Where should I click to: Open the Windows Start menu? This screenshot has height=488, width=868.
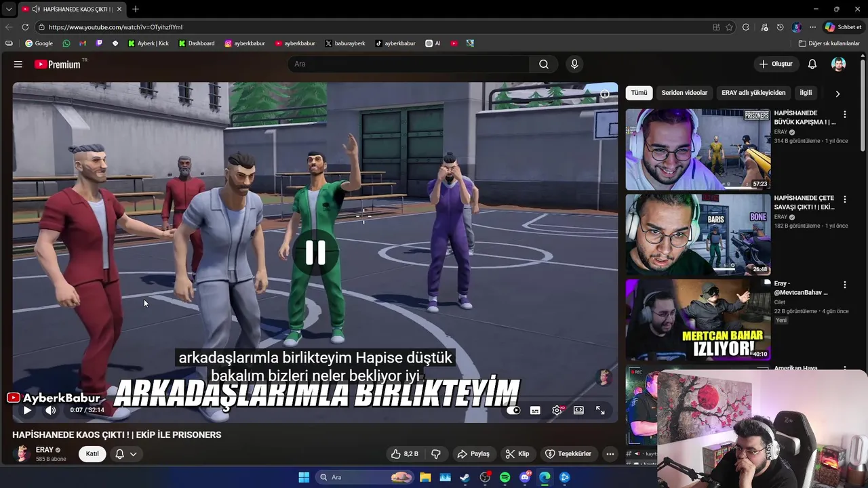pos(304,477)
